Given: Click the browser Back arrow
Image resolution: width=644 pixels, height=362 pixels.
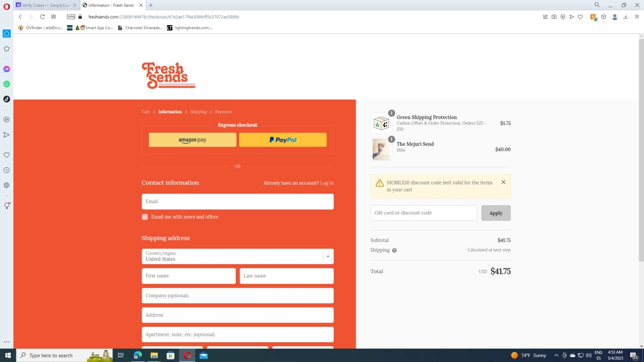Looking at the screenshot, I should 20,17.
